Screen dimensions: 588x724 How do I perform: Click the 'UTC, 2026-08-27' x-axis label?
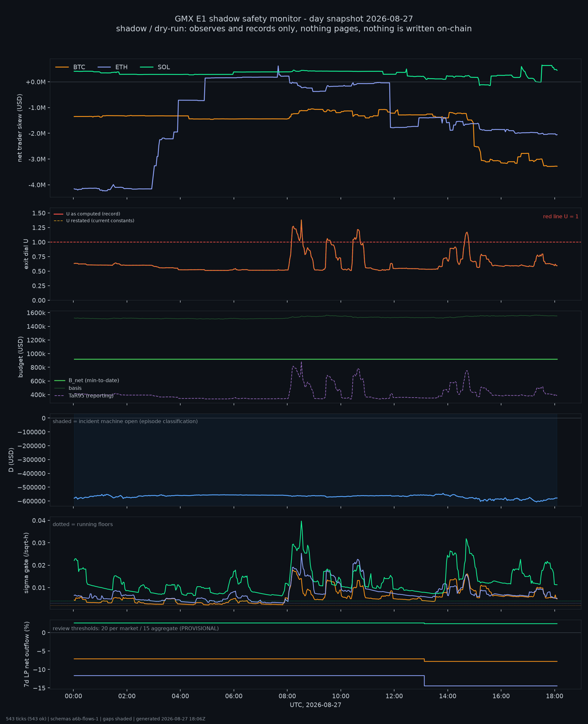(315, 705)
